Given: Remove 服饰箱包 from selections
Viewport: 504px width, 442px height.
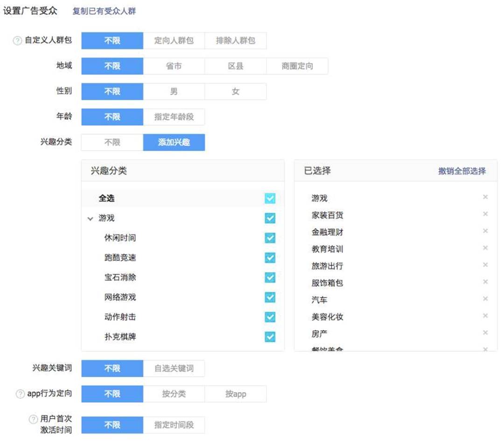Looking at the screenshot, I should [x=485, y=282].
